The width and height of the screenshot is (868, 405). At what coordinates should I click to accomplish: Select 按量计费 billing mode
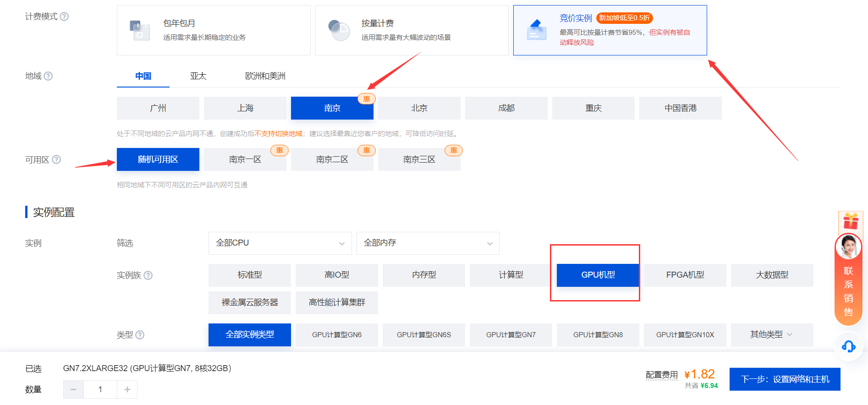[x=412, y=30]
